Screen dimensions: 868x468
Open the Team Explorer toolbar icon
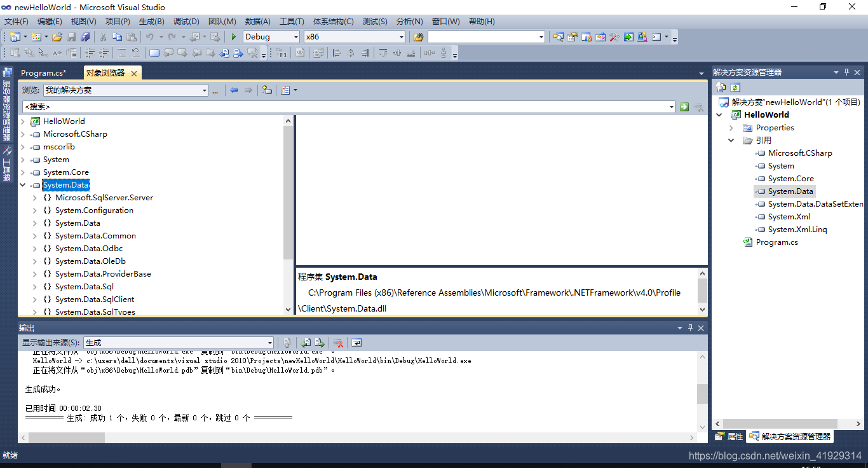(x=587, y=37)
